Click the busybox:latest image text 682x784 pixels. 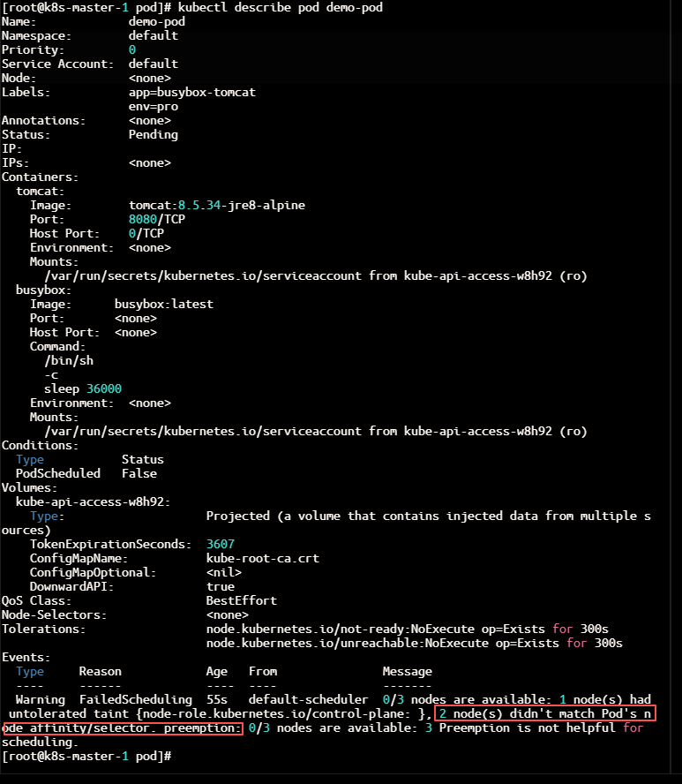(164, 304)
